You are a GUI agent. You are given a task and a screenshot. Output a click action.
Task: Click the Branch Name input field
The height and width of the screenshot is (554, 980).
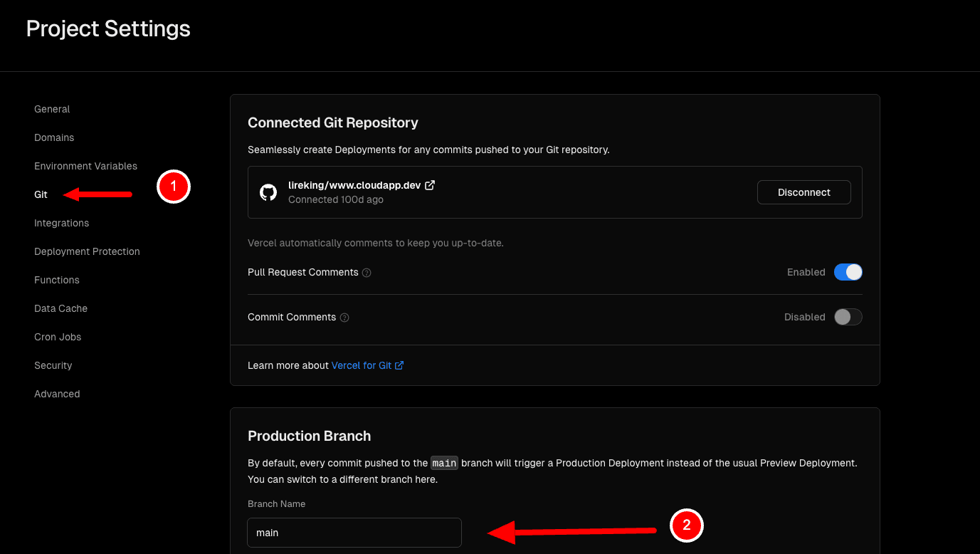coord(354,533)
